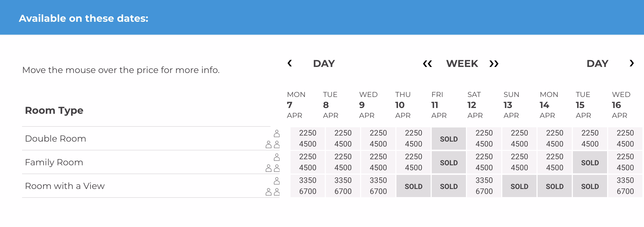644x227 pixels.
Task: Click double occupancy icon for Double Room
Action: [x=273, y=144]
